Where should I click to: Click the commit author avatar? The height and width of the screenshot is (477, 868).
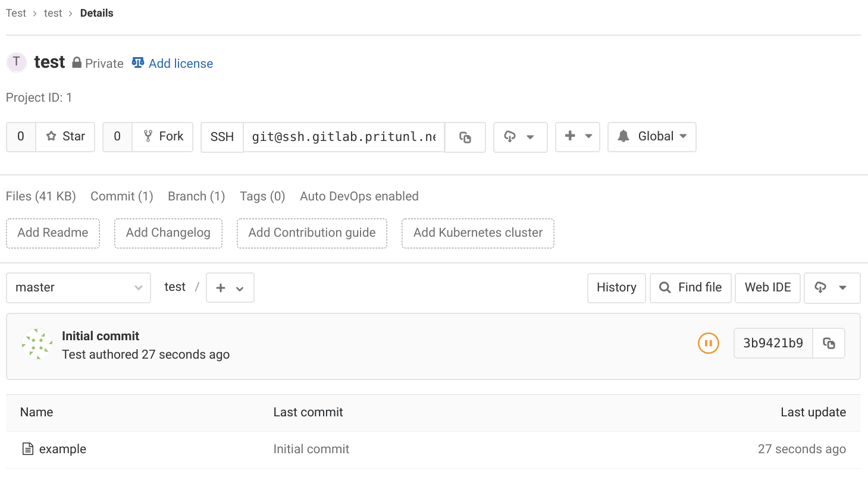tap(37, 344)
